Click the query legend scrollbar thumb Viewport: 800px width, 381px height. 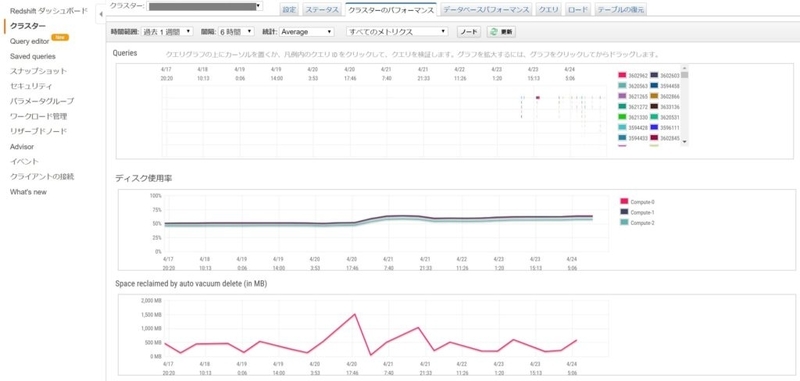685,75
